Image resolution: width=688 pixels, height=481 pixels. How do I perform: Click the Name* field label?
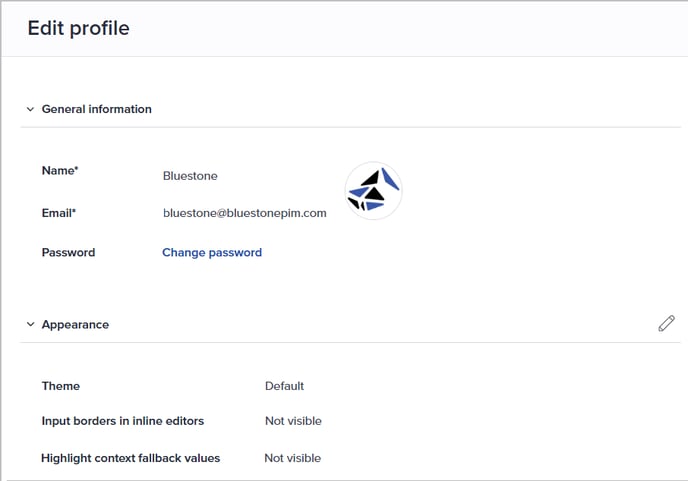click(x=60, y=171)
